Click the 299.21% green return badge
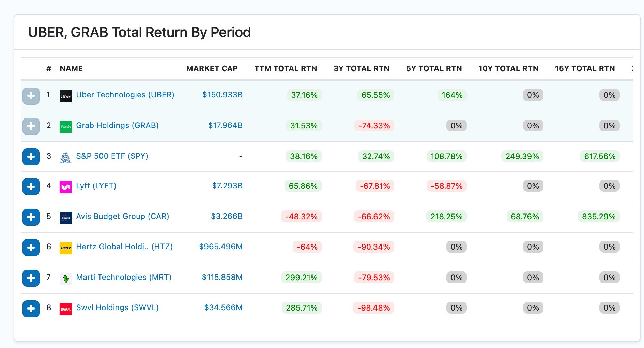644x348 pixels. pos(302,278)
